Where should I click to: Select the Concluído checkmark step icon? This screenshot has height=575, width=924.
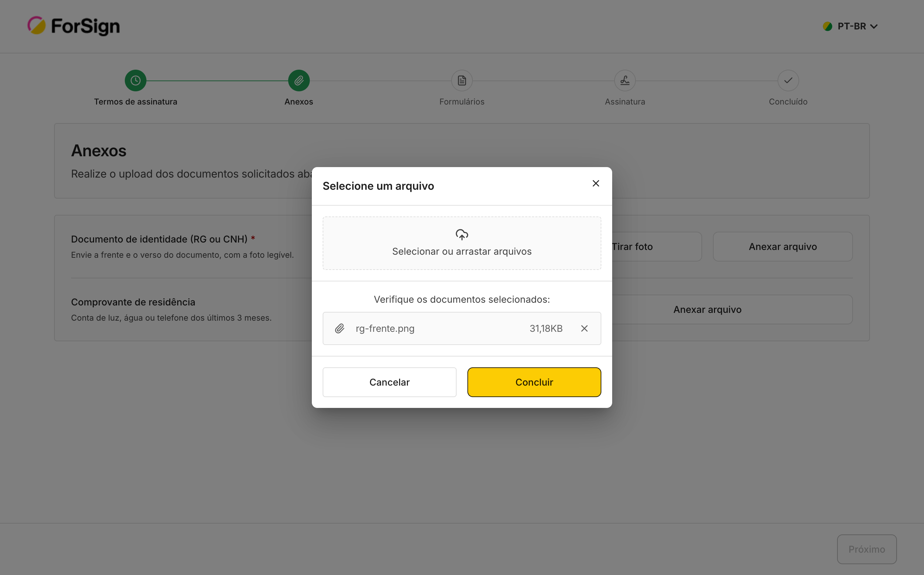(x=788, y=80)
